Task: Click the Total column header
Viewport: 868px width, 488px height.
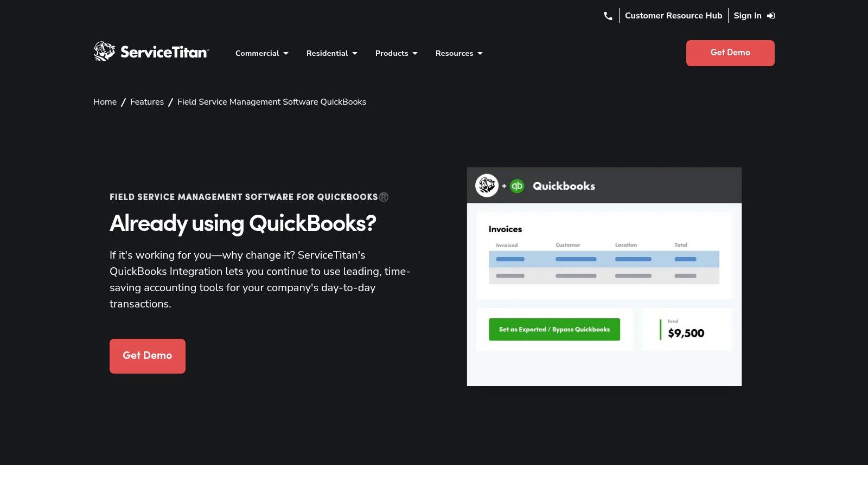Action: click(681, 245)
